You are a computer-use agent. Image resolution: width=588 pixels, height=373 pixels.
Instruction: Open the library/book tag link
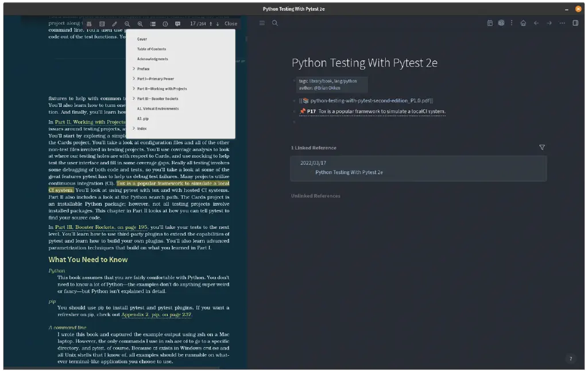pos(320,81)
